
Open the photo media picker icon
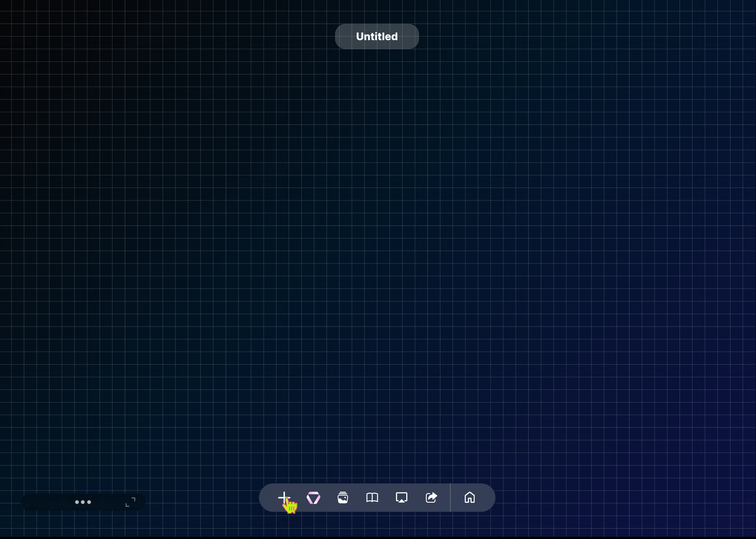pos(343,498)
